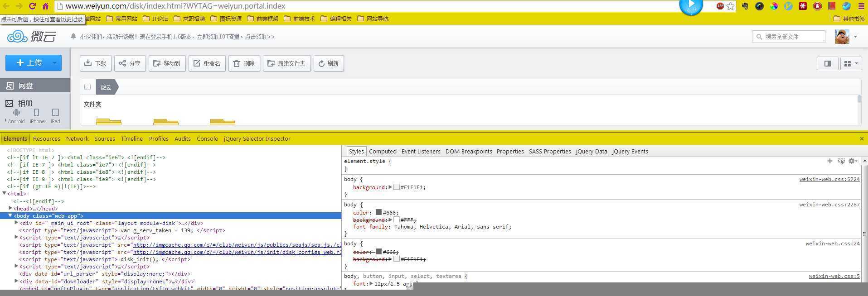868x296 pixels.
Task: Click the 删除 delete button
Action: tap(244, 63)
